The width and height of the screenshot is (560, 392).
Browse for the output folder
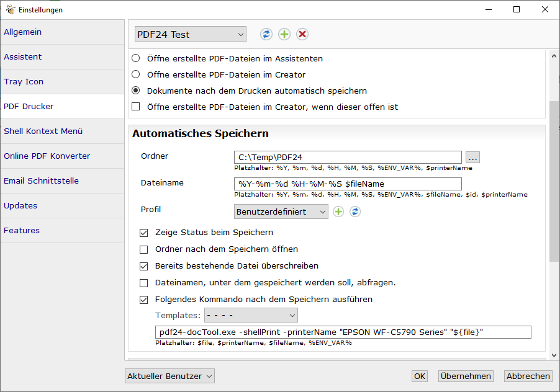473,158
